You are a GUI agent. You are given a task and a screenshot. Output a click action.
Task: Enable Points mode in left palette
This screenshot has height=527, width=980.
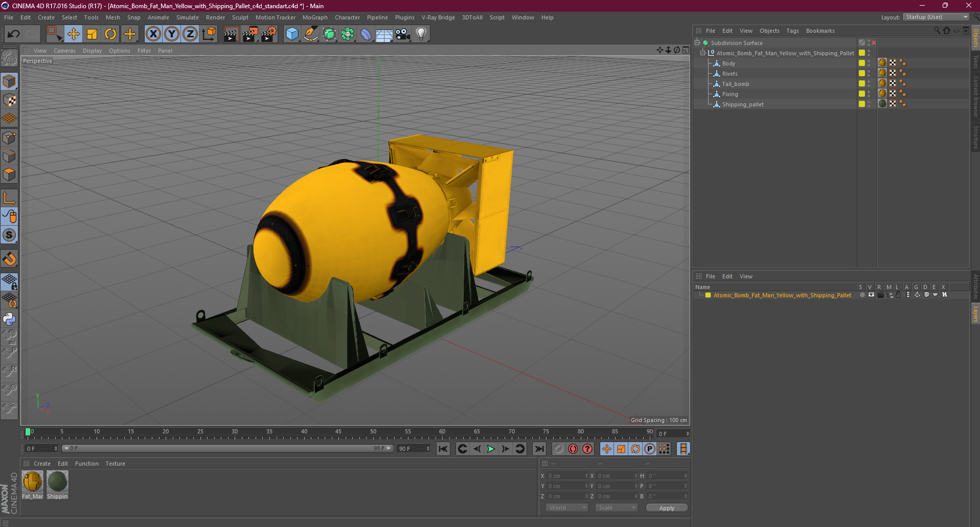pos(9,138)
